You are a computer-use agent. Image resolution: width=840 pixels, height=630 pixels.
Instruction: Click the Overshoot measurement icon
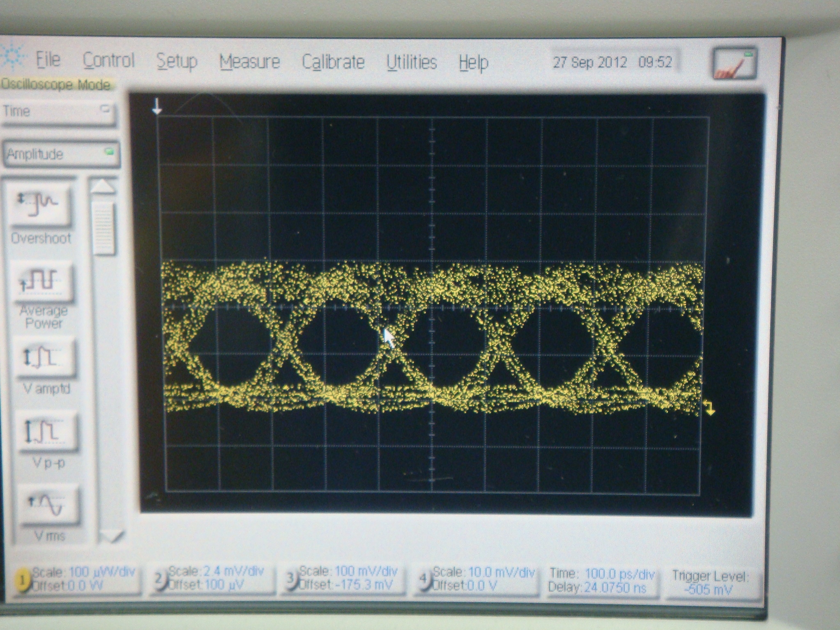[x=41, y=205]
